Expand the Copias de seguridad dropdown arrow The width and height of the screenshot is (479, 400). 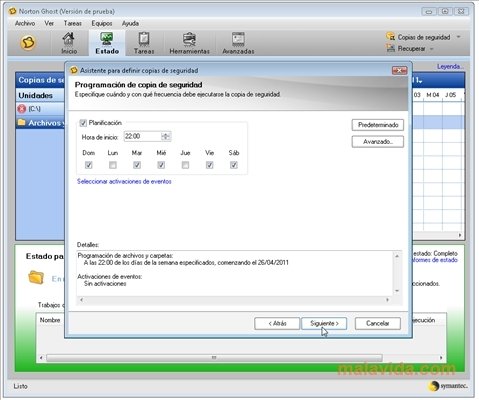coord(458,37)
